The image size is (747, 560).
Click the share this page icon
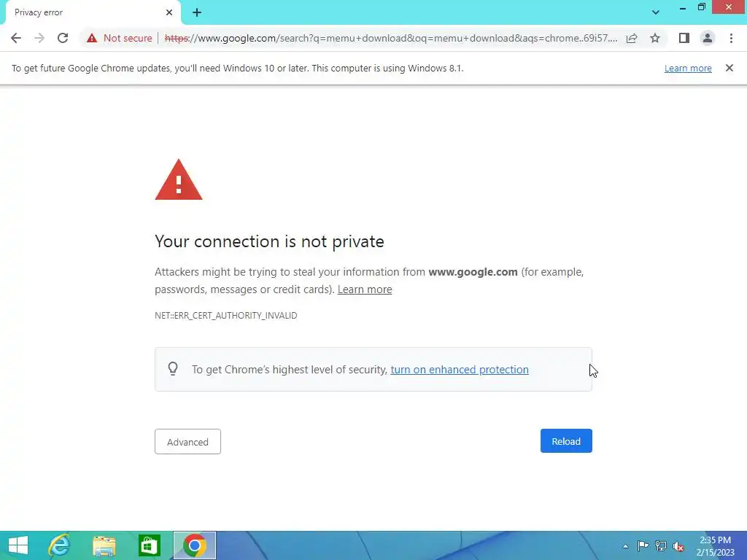pyautogui.click(x=632, y=38)
